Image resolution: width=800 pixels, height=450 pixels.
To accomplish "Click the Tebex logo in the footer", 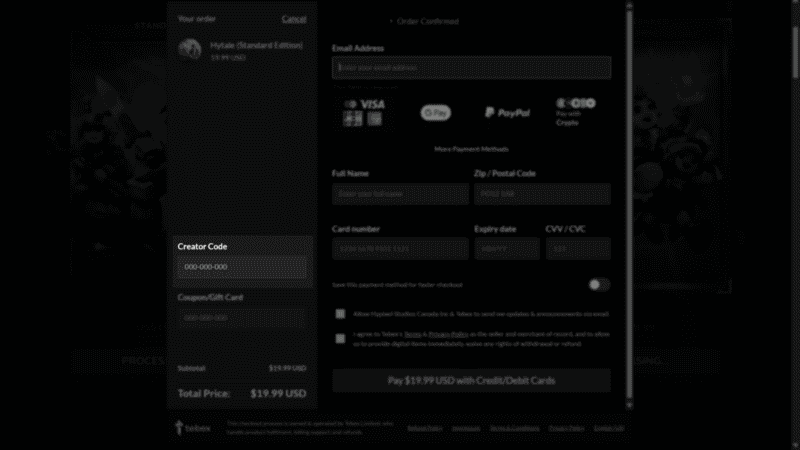I will [x=193, y=428].
